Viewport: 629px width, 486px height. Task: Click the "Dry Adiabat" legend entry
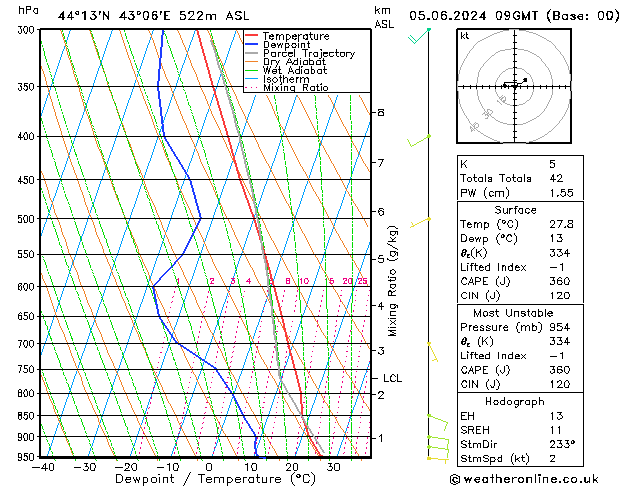pyautogui.click(x=294, y=62)
